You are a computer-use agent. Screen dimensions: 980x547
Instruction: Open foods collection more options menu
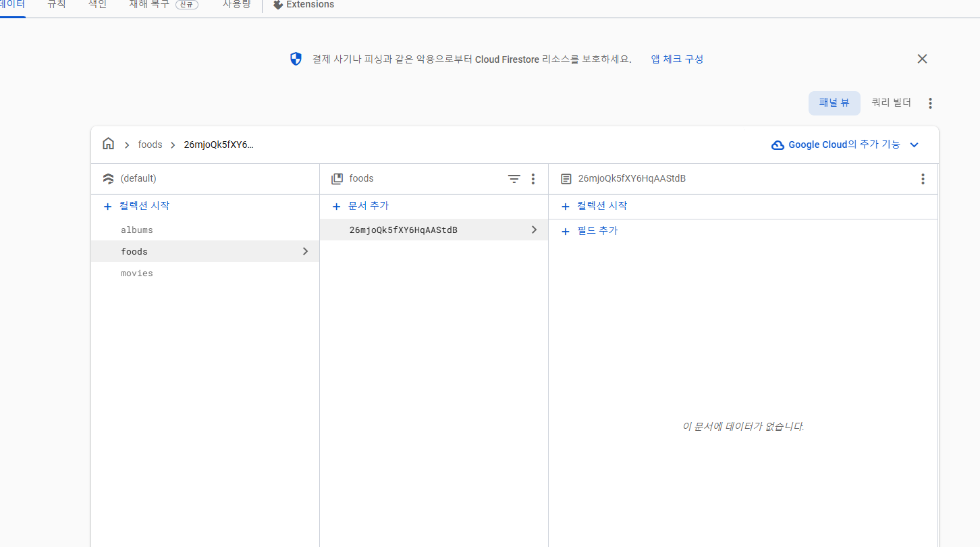click(x=533, y=179)
